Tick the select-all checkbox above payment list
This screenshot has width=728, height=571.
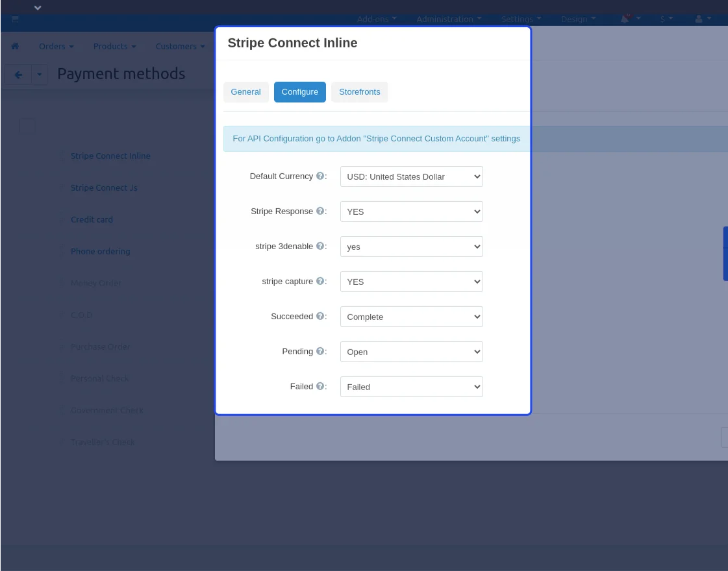coord(27,126)
